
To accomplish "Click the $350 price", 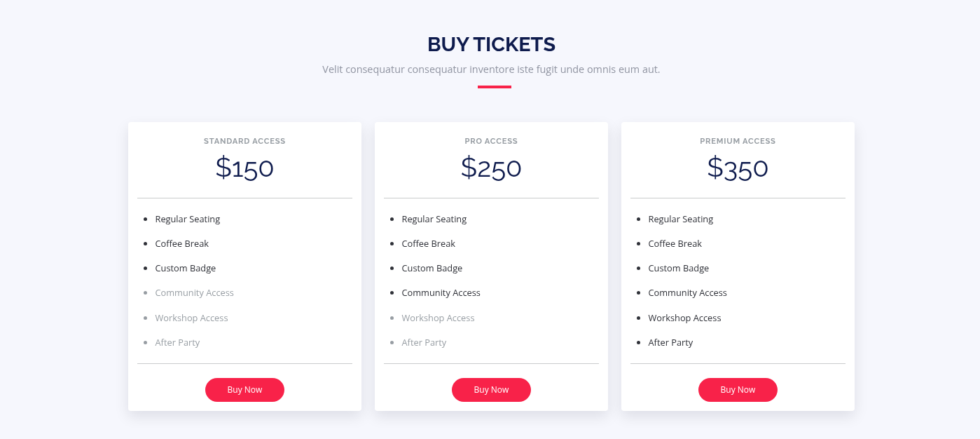I will click(x=738, y=168).
